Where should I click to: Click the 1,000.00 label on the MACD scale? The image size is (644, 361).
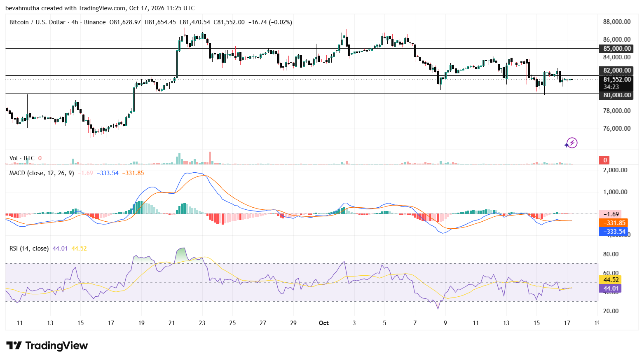[615, 192]
